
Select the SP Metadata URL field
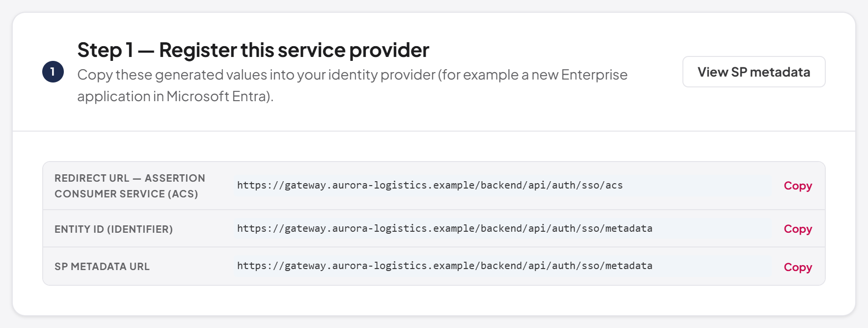click(x=502, y=266)
